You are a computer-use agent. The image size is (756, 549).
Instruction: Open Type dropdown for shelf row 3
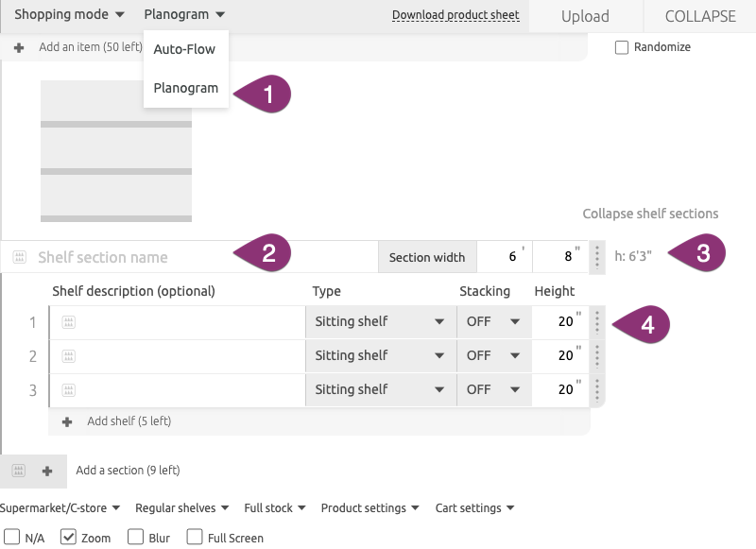381,389
